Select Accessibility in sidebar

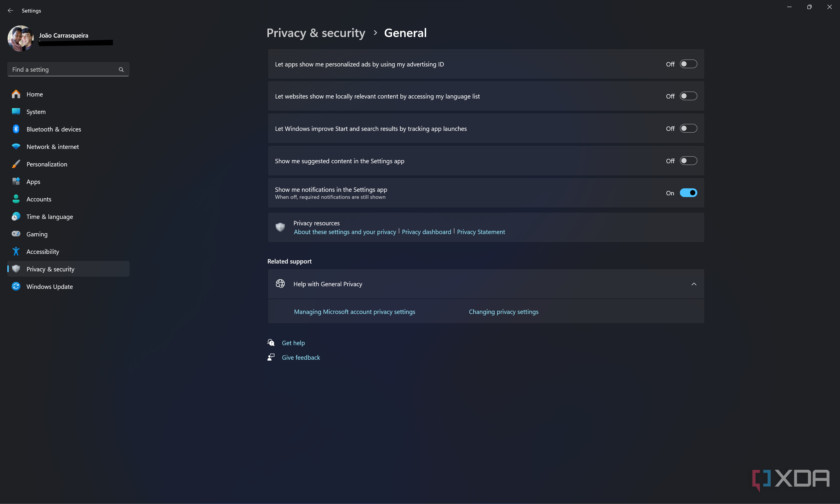68,251
